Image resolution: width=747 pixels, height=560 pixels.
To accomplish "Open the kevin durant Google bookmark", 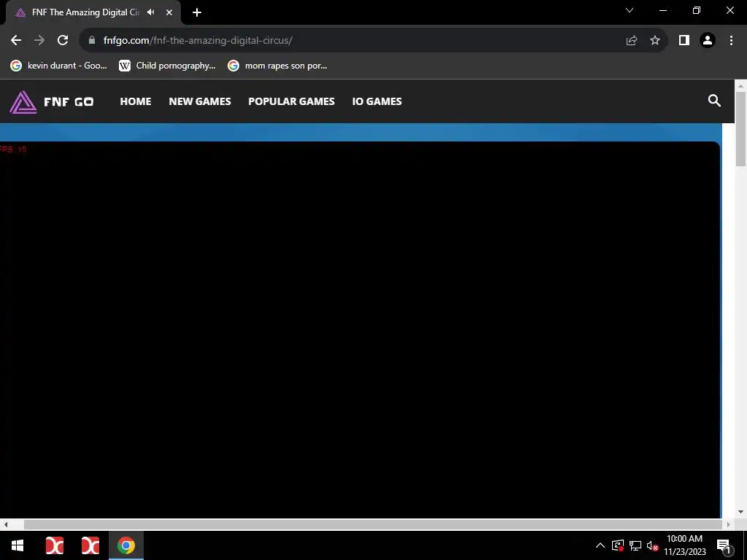I will click(x=59, y=66).
